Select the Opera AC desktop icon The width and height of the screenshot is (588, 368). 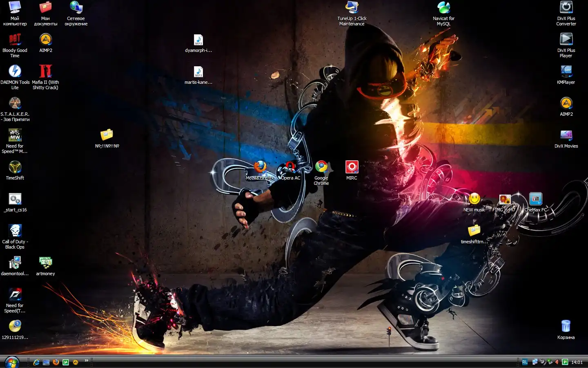290,167
